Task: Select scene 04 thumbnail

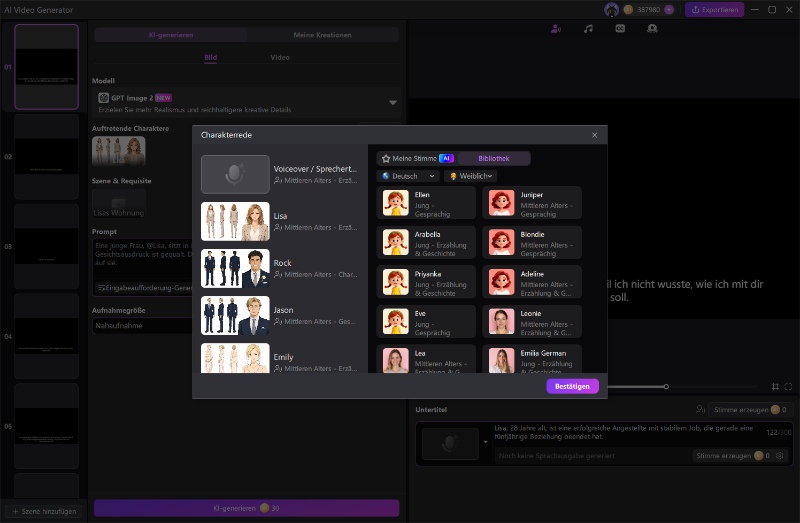Action: coord(46,336)
